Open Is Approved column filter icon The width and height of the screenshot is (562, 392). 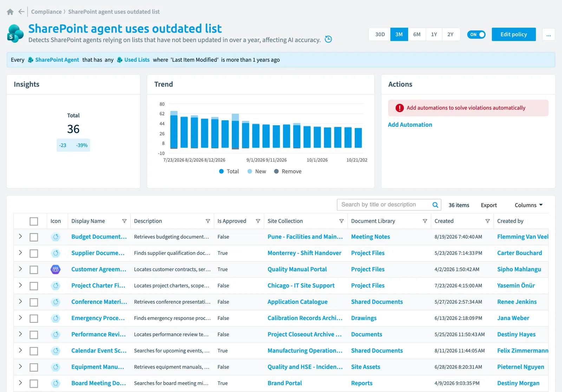coord(258,221)
